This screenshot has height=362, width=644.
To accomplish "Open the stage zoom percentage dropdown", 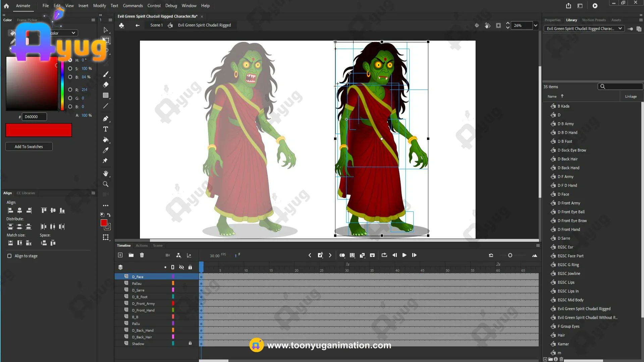I will click(x=536, y=25).
